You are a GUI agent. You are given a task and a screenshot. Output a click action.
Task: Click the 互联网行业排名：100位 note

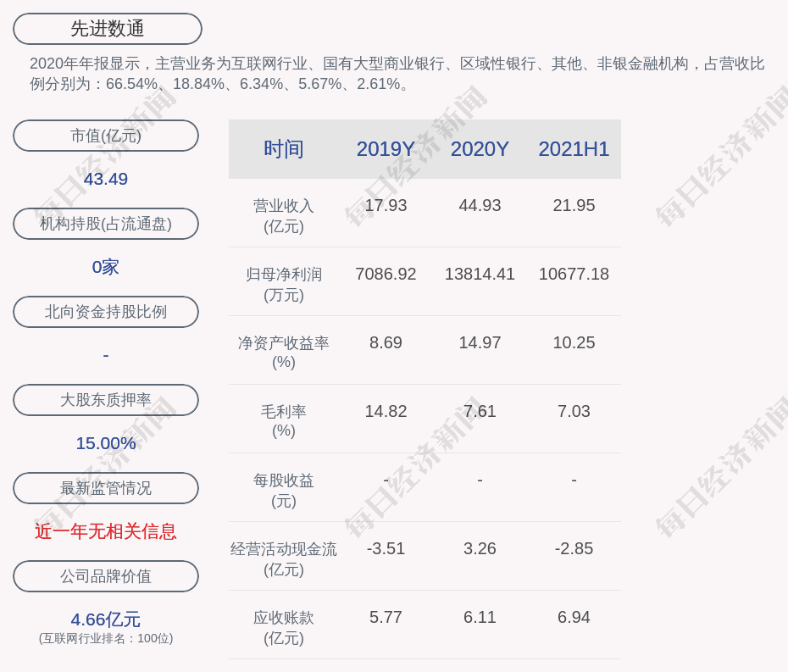[106, 638]
